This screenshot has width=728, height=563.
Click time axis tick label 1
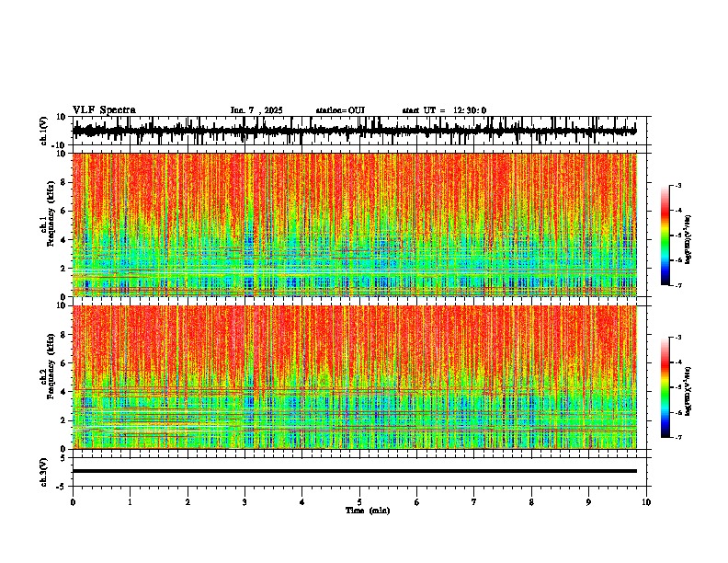coord(130,502)
